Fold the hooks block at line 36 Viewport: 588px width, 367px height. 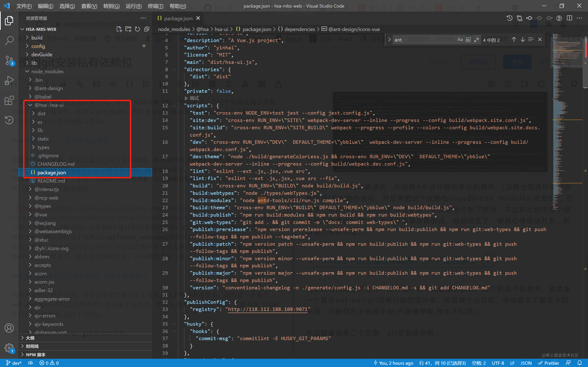(x=174, y=331)
